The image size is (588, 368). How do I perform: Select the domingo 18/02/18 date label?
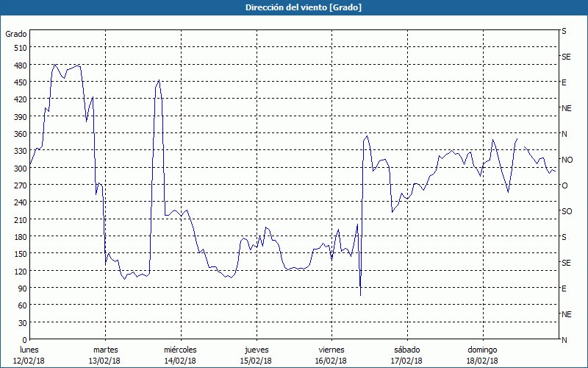pyautogui.click(x=482, y=355)
